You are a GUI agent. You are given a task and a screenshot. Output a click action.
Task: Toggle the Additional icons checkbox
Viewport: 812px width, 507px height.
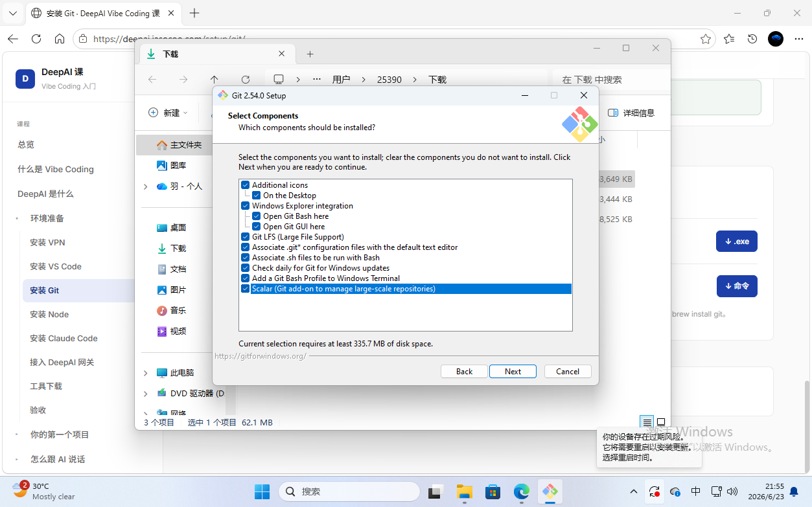246,185
